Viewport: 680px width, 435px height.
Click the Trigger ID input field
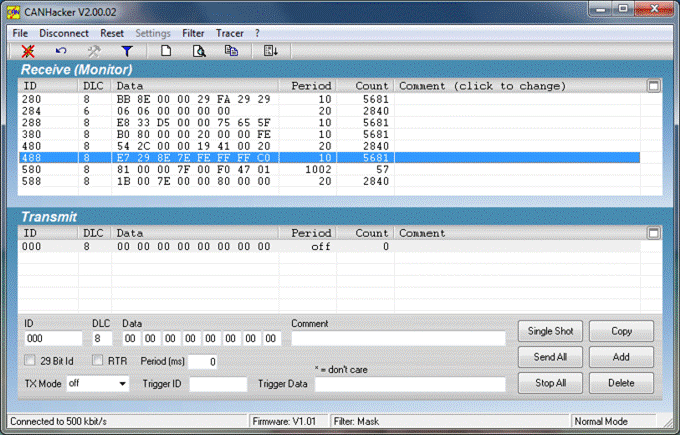pos(218,384)
